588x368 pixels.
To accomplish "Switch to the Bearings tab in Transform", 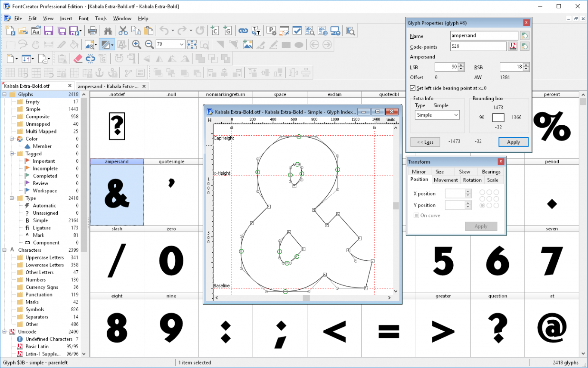I will [x=491, y=171].
